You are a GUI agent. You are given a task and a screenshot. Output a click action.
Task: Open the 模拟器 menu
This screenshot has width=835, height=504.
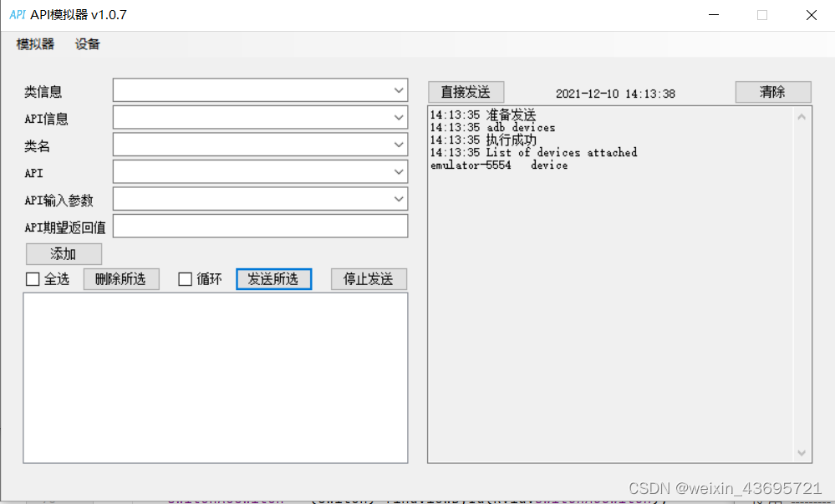[35, 44]
